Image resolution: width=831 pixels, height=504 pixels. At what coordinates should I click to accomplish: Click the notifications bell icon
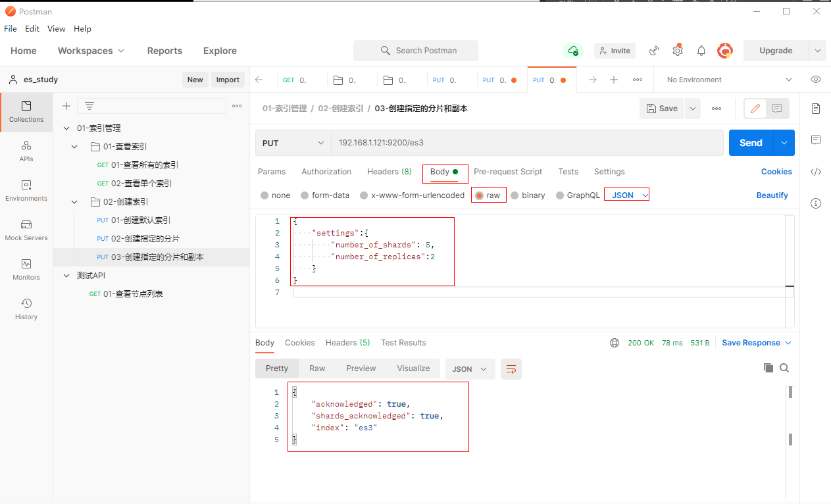pos(701,51)
